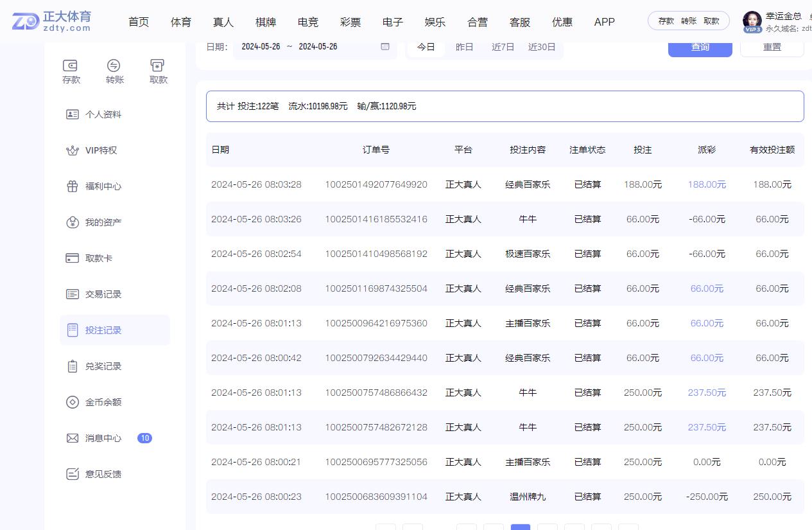This screenshot has height=530, width=812.
Task: Open 交易记录 in the sidebar
Action: coord(103,294)
